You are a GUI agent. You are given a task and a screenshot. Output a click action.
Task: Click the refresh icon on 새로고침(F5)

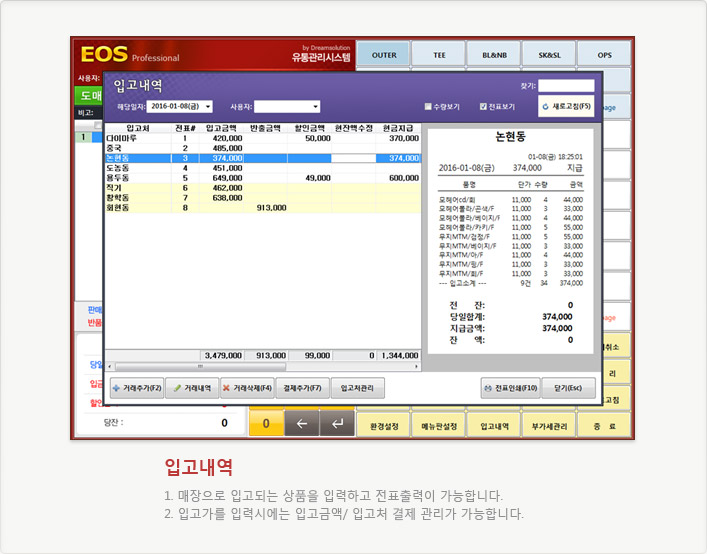click(546, 107)
